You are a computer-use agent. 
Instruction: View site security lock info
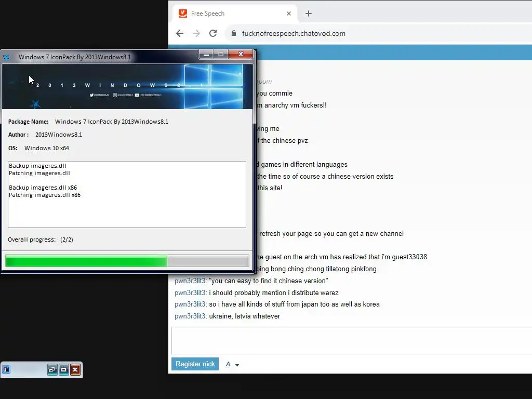[x=233, y=33]
